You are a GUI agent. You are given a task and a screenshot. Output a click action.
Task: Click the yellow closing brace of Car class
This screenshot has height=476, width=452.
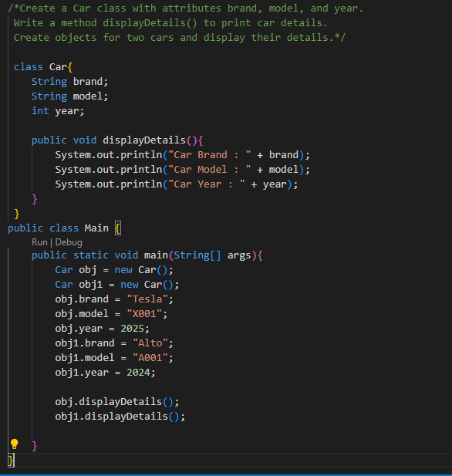click(x=17, y=214)
